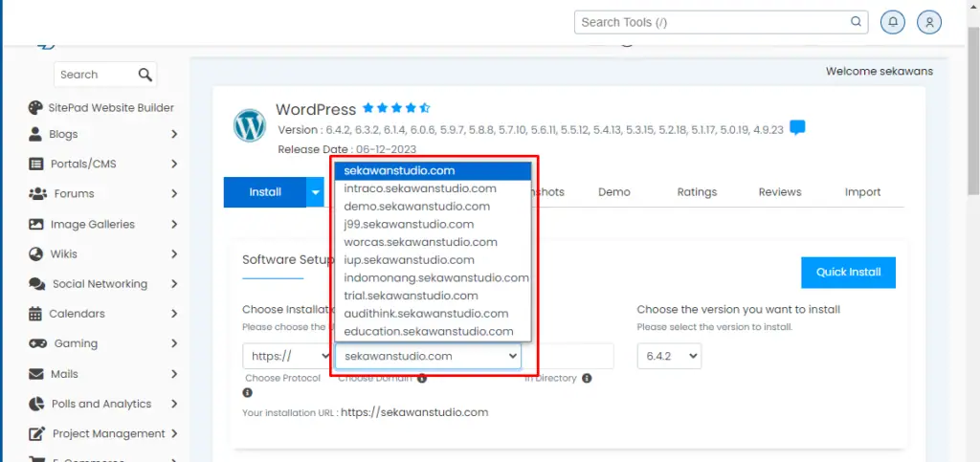980x462 pixels.
Task: Select intraco.sekawanstudio.com from the list
Action: [433, 188]
